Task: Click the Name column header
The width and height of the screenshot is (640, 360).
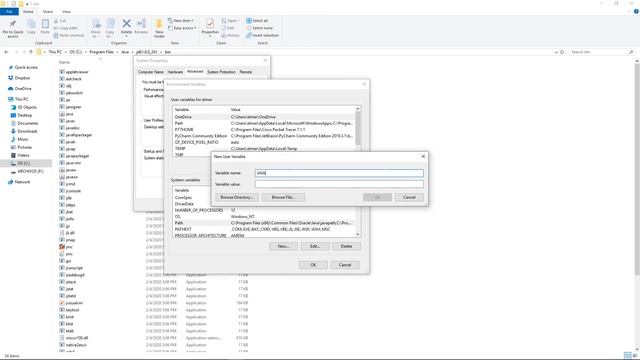Action: pos(64,62)
